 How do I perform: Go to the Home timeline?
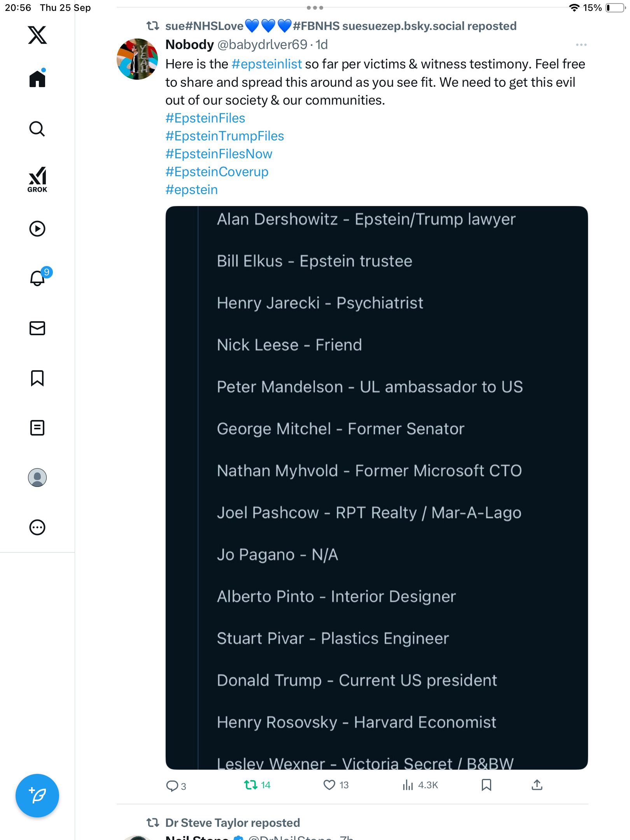[x=37, y=79]
